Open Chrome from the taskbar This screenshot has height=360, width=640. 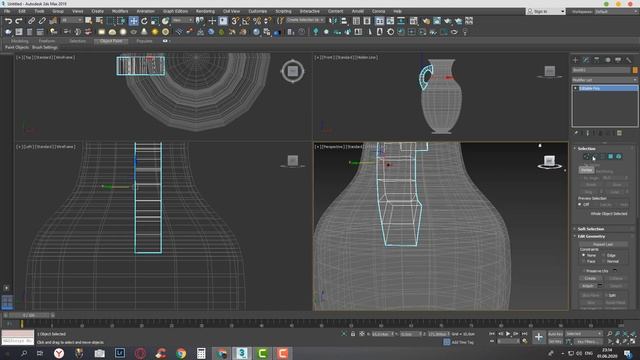(181, 353)
